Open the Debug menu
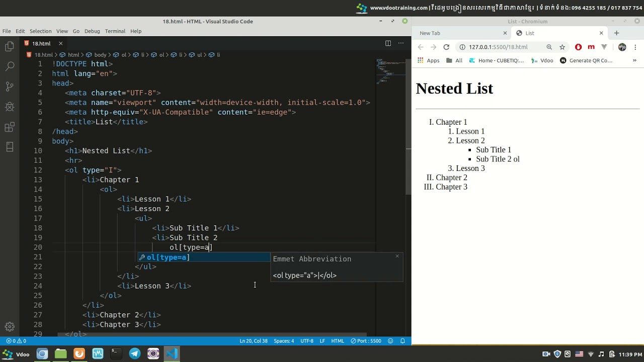Image resolution: width=644 pixels, height=362 pixels. coord(92,31)
